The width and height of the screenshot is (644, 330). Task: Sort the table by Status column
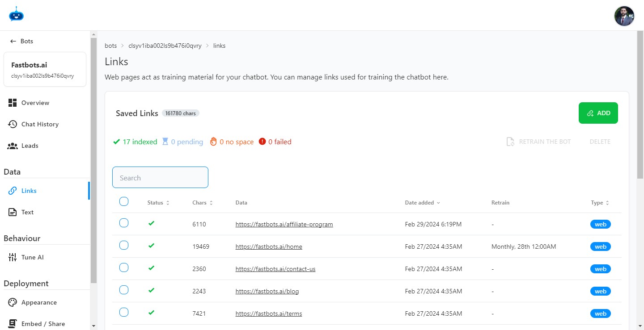tap(158, 203)
